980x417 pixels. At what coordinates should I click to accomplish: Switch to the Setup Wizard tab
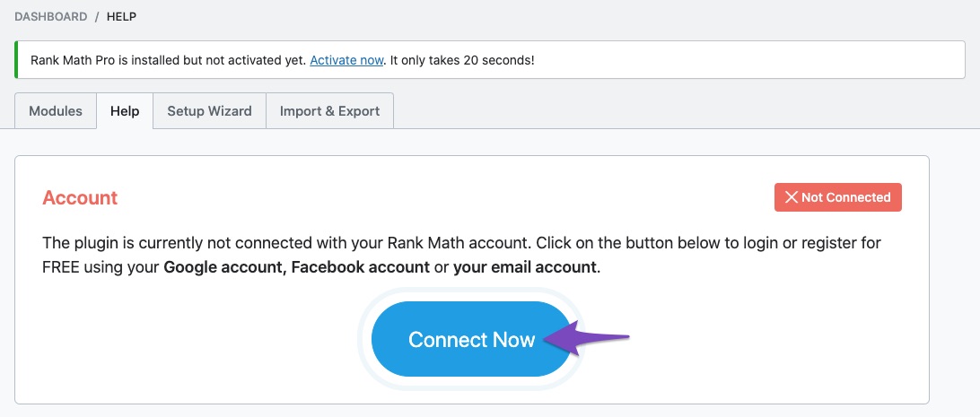click(x=209, y=111)
